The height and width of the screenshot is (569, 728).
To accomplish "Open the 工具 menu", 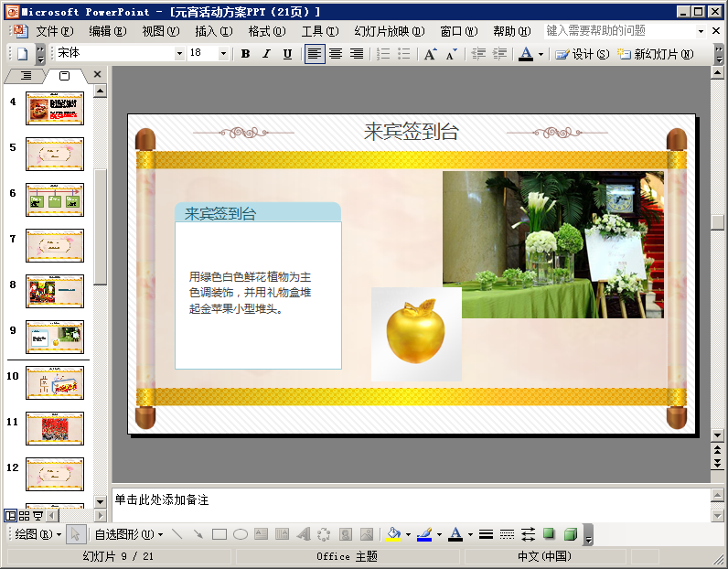I will click(320, 31).
